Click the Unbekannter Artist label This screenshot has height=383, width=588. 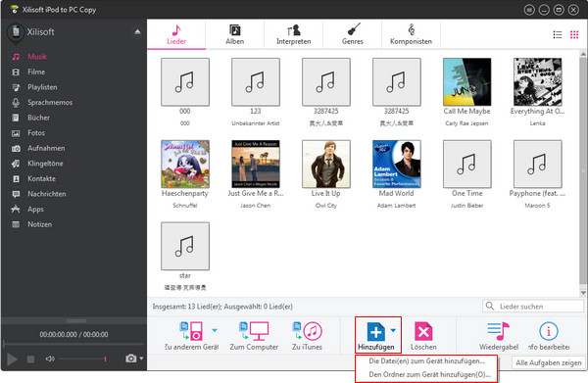coord(256,123)
